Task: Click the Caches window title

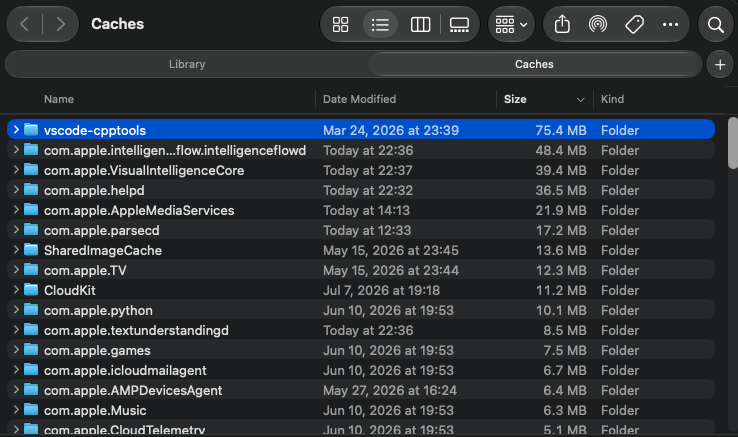Action: (117, 24)
